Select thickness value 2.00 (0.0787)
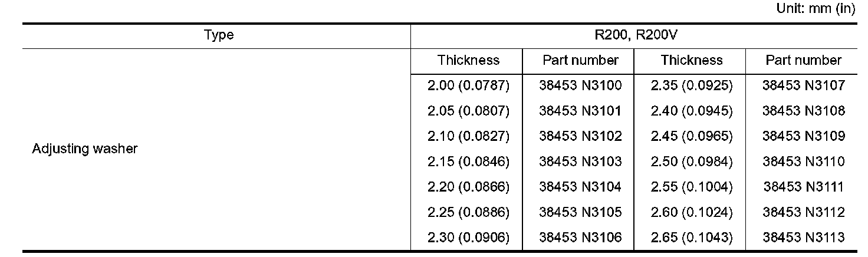868x257 pixels. coord(468,86)
